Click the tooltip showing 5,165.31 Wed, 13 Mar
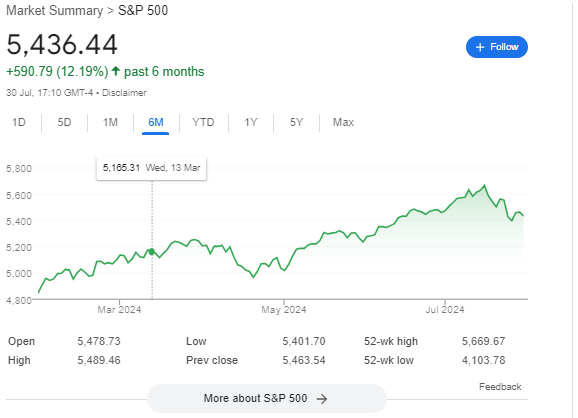The height and width of the screenshot is (418, 578). click(152, 168)
